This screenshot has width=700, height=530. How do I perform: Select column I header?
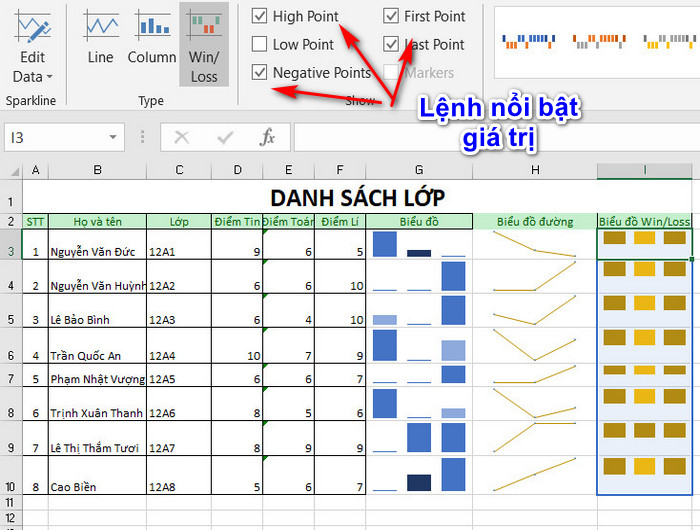645,170
